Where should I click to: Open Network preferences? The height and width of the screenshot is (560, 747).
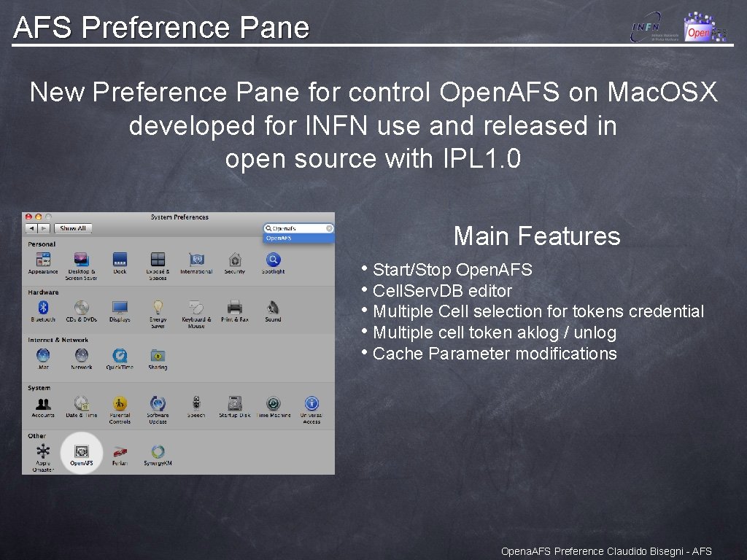82,359
